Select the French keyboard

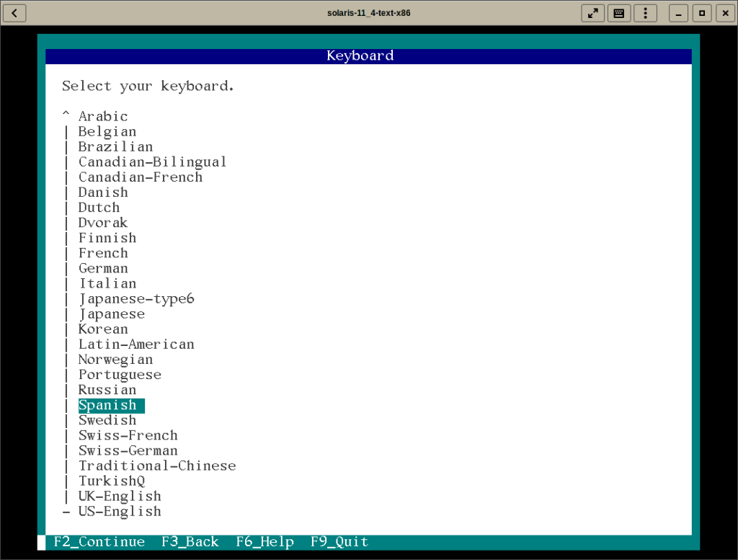103,253
